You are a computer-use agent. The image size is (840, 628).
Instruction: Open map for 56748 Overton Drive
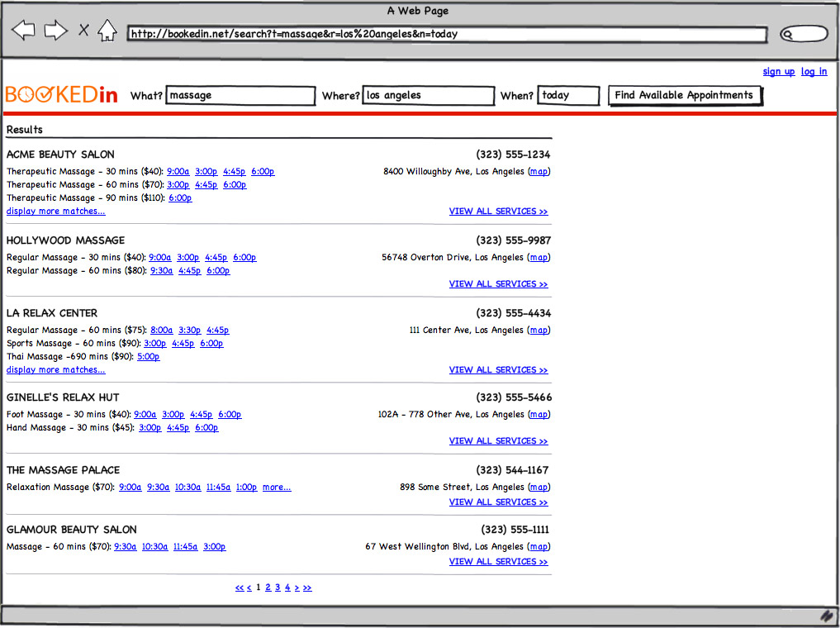coord(539,257)
